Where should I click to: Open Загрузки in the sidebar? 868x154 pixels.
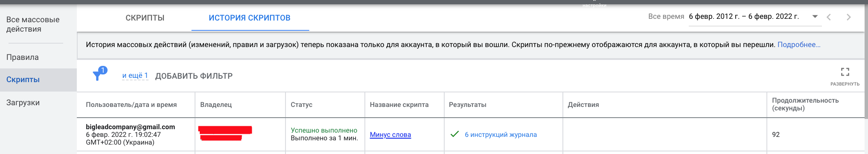click(x=23, y=103)
